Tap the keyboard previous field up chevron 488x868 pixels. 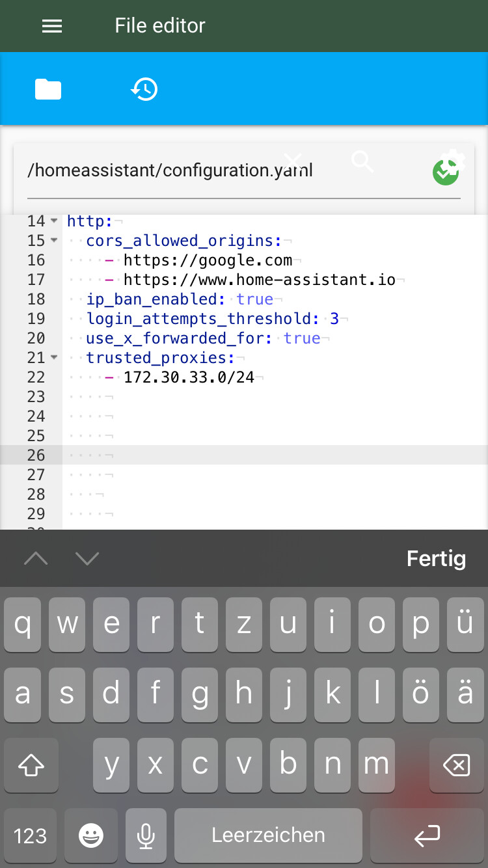(36, 558)
